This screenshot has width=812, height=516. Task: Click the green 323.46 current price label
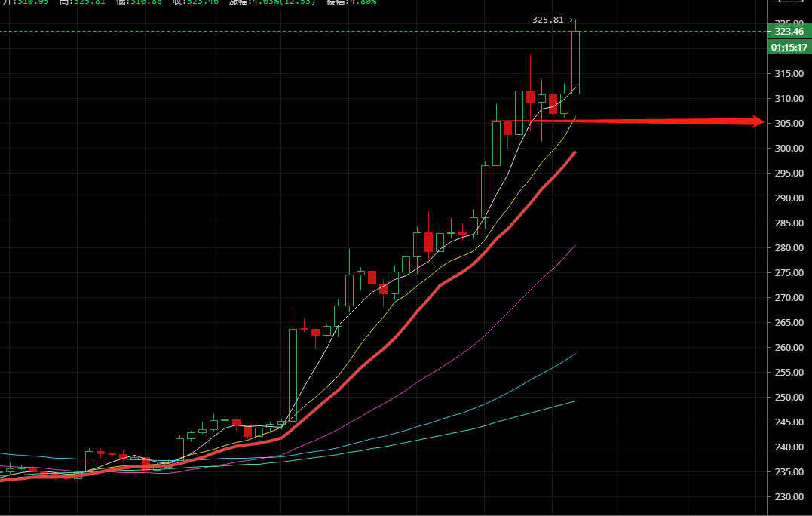pyautogui.click(x=788, y=32)
